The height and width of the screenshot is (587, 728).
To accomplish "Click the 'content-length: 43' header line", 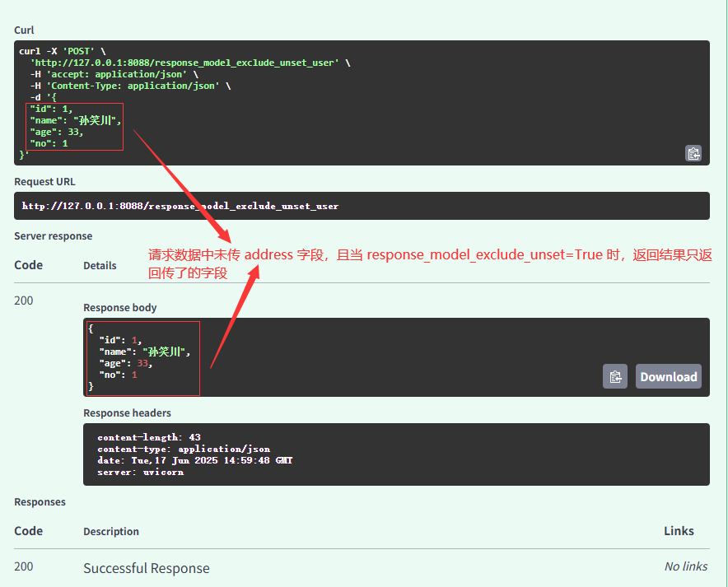I will point(149,437).
